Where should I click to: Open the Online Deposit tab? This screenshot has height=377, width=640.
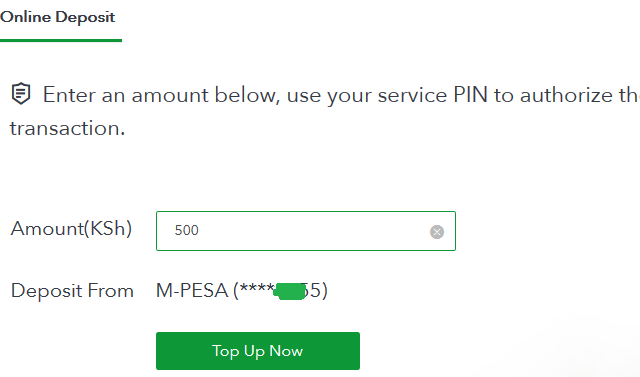click(58, 17)
